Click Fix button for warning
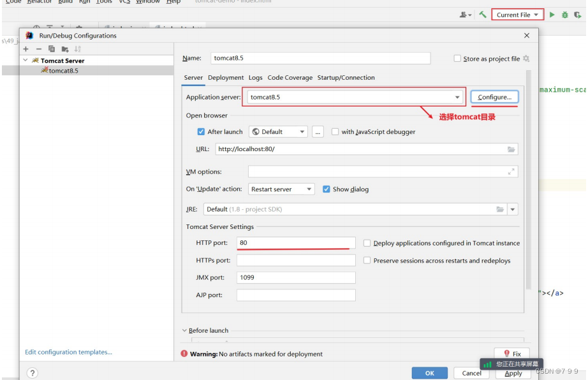 (512, 353)
